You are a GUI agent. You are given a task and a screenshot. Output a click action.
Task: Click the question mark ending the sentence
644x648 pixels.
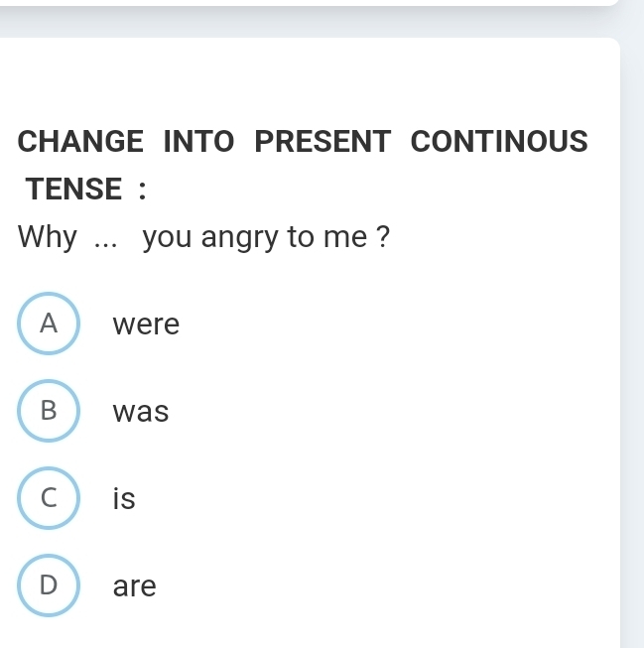(381, 238)
